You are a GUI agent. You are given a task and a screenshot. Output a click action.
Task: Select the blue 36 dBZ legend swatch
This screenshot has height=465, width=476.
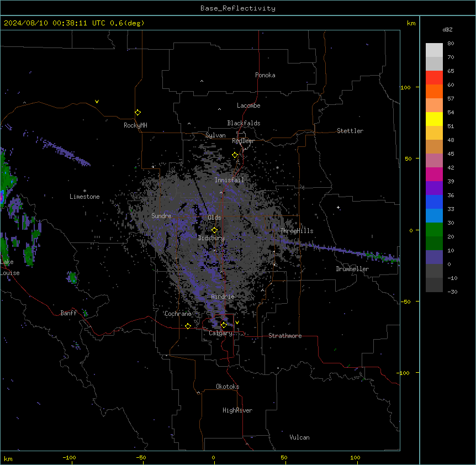click(x=434, y=202)
